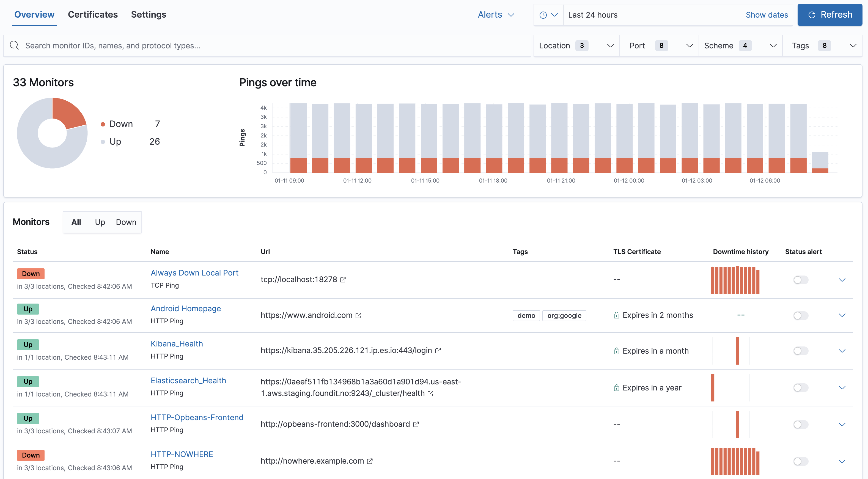The height and width of the screenshot is (479, 868).
Task: Switch to the Certificates tab
Action: [93, 15]
